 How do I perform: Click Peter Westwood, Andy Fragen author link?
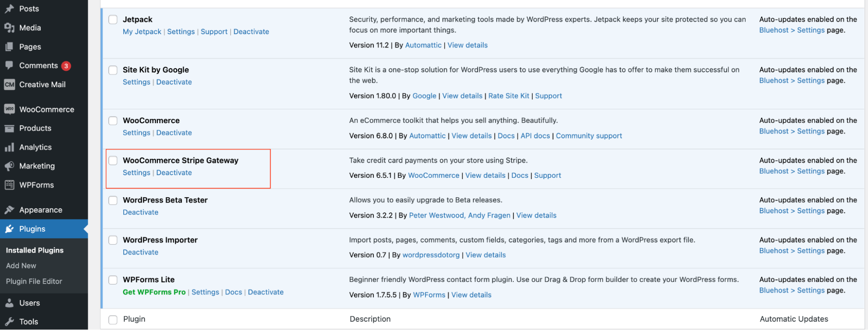[x=460, y=216]
